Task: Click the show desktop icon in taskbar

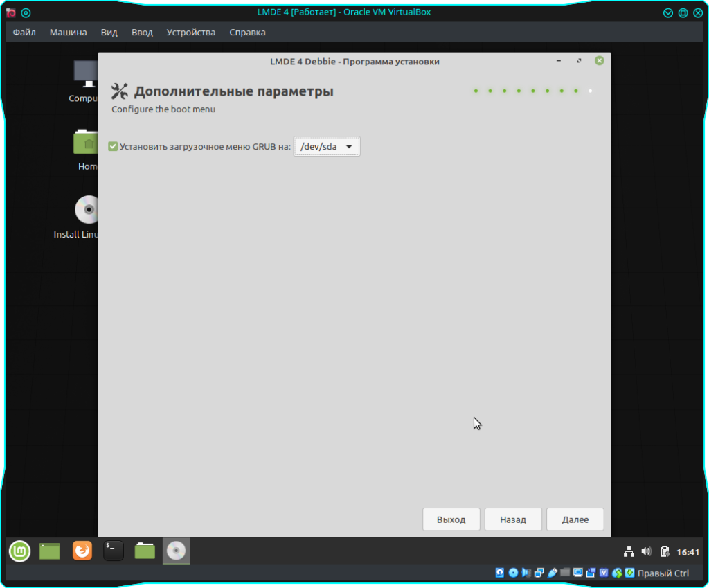Action: pyautogui.click(x=50, y=551)
